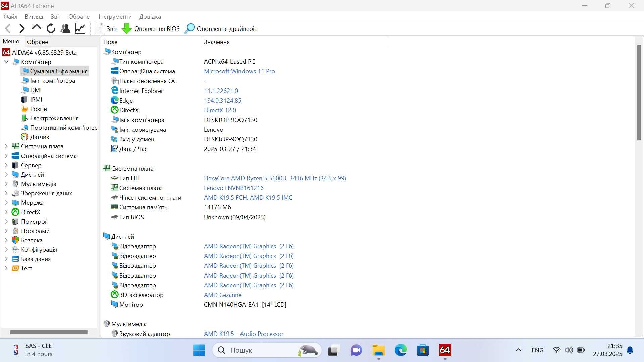Click the horizontal scrollbar under the tree

click(x=49, y=332)
